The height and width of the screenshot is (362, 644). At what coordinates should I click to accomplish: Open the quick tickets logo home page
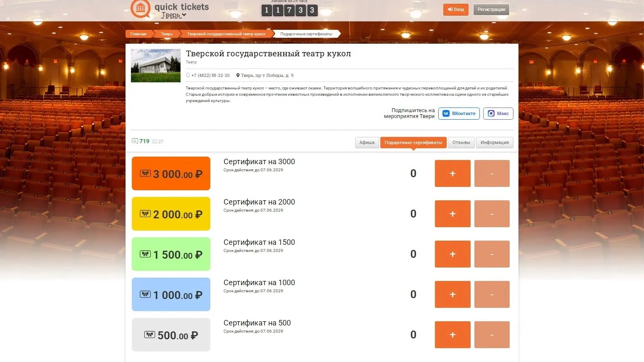point(170,8)
